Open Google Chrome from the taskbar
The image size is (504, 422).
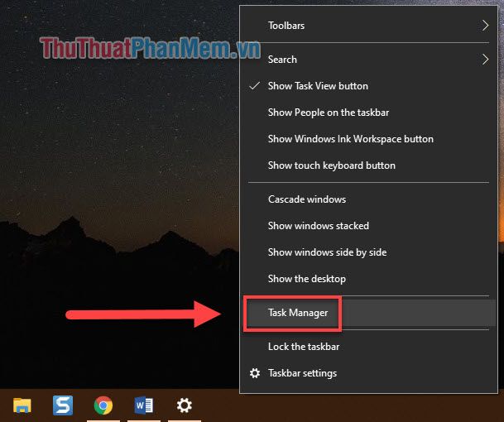(103, 405)
